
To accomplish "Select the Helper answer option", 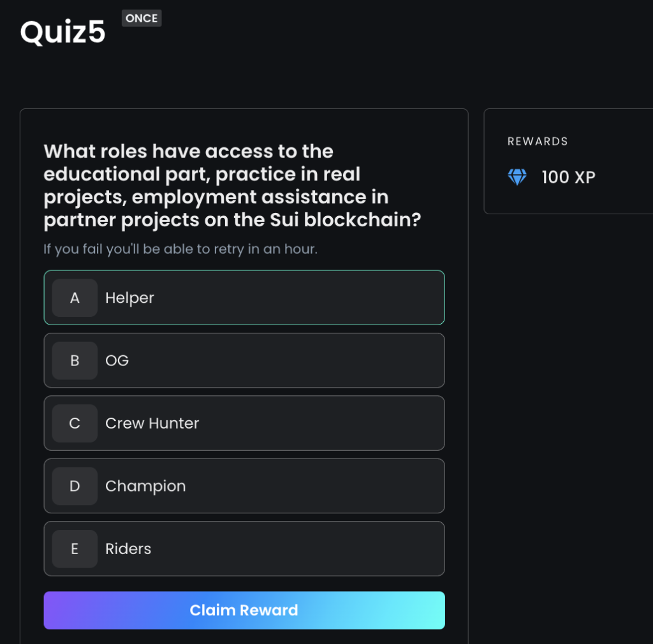I will 244,298.
